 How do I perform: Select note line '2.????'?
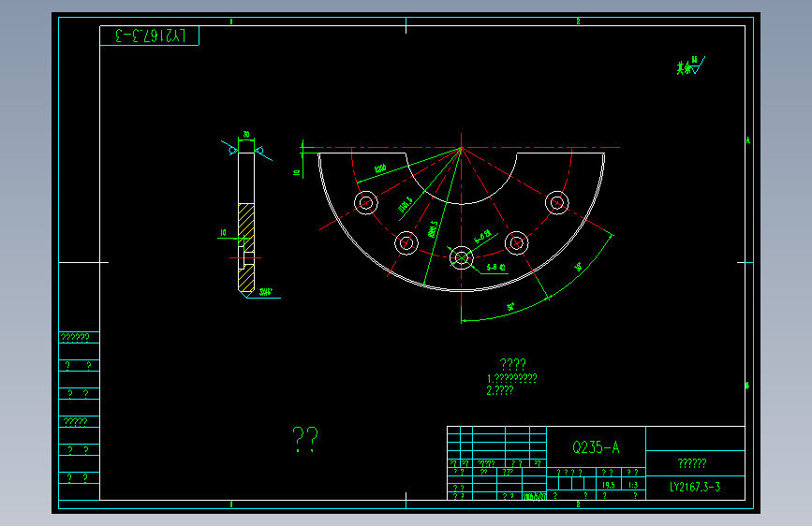click(x=500, y=390)
